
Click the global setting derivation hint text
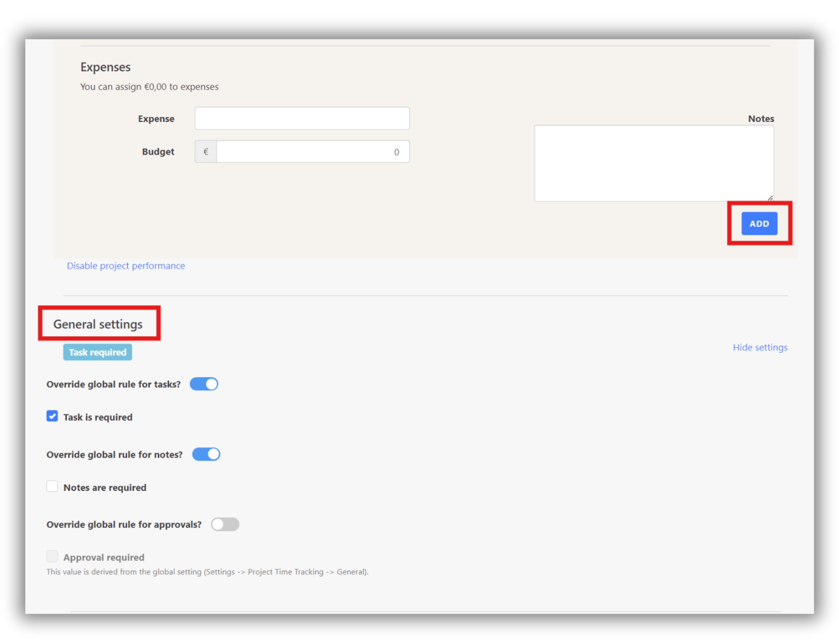pyautogui.click(x=207, y=571)
